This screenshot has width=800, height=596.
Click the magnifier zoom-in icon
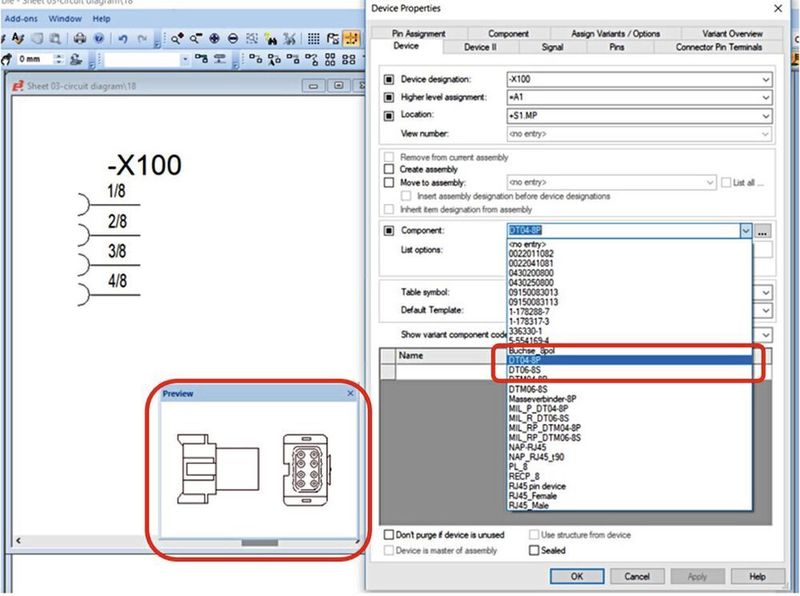(177, 38)
